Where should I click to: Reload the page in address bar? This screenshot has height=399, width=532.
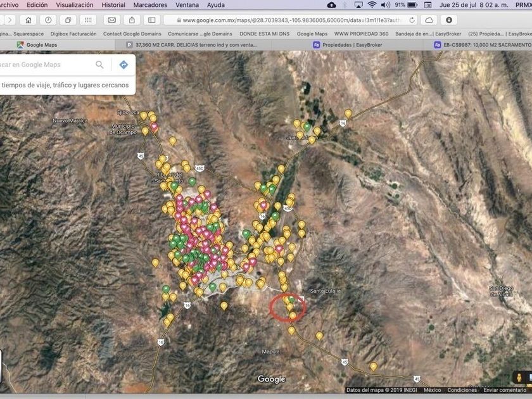(x=412, y=20)
